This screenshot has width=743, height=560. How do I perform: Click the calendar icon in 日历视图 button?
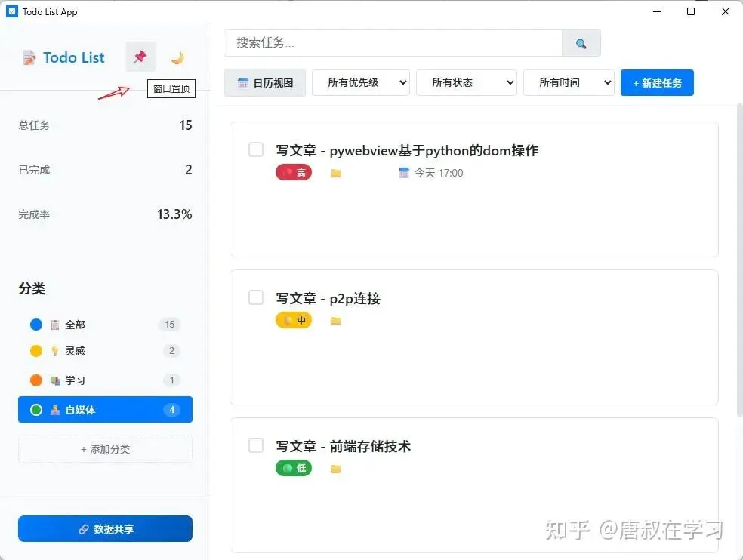click(242, 83)
